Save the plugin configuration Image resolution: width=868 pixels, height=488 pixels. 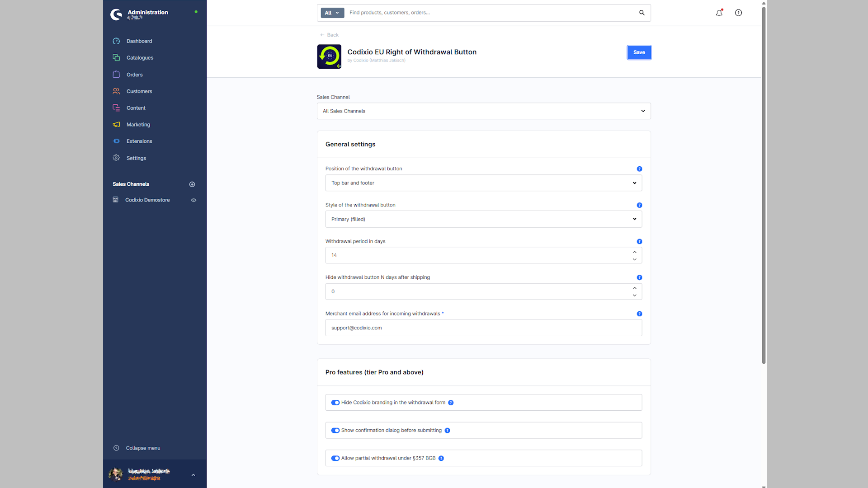639,52
